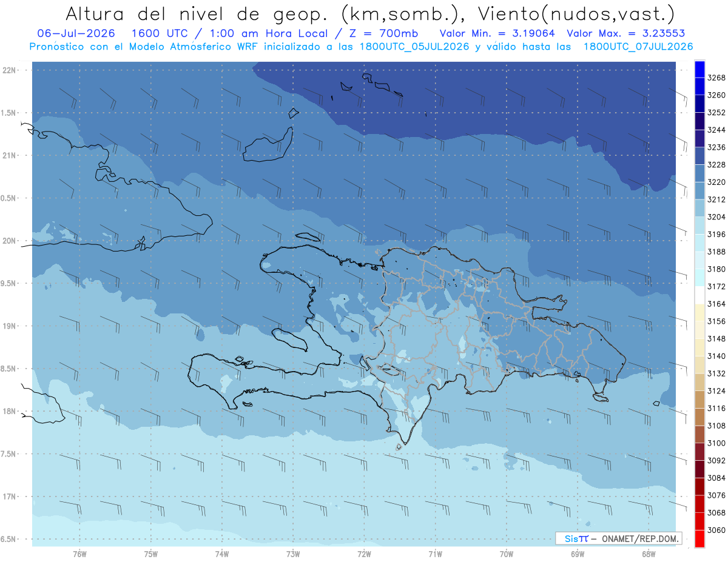Screen dimensions: 728x562
Task: Click the '21N' latitude label
Action: pos(10,155)
